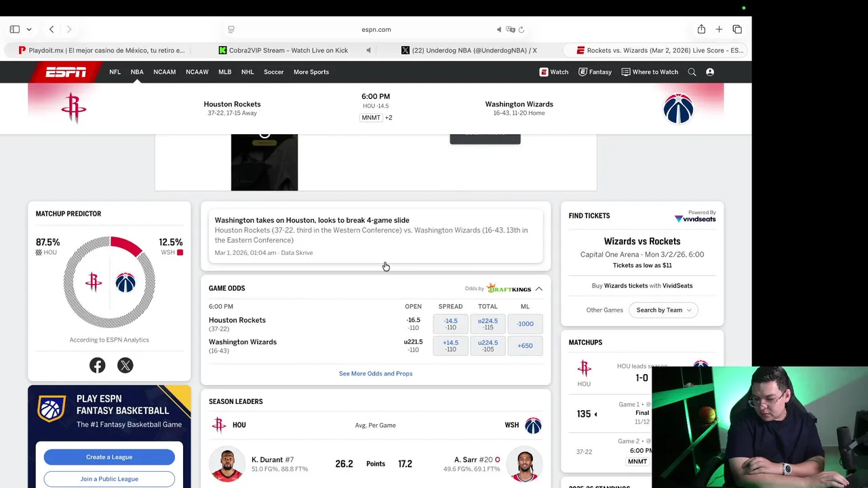Screen dimensions: 868x488
Task: Mute the Cobra2VIP tab speaker icon
Action: (368, 50)
